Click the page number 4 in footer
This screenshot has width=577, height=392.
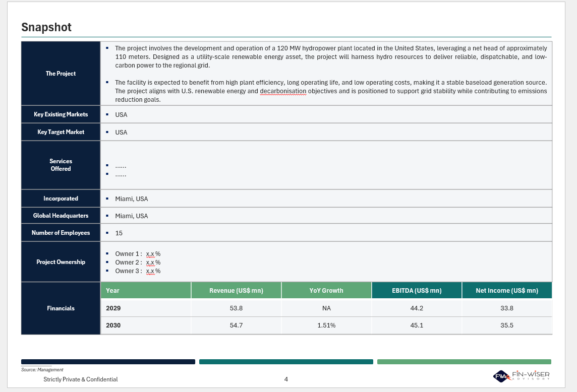point(286,379)
